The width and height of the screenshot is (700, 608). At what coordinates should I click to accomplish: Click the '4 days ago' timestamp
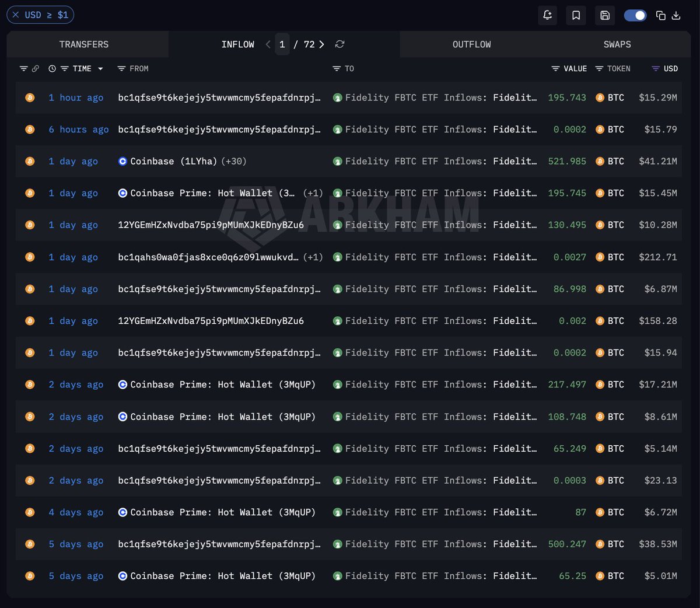76,512
